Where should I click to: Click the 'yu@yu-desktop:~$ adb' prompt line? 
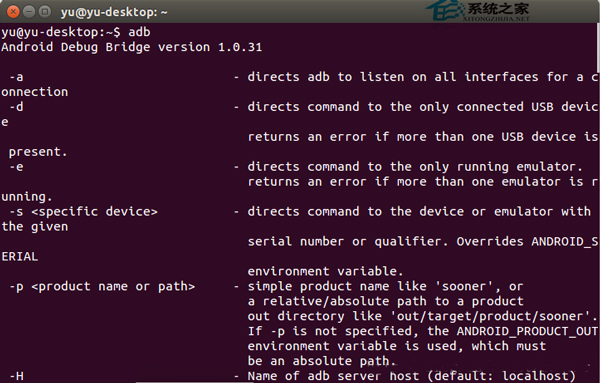76,32
